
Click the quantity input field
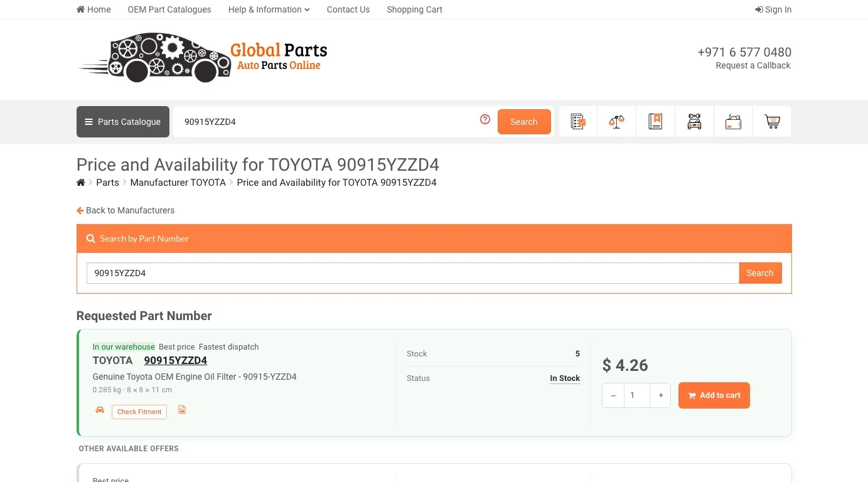(636, 395)
